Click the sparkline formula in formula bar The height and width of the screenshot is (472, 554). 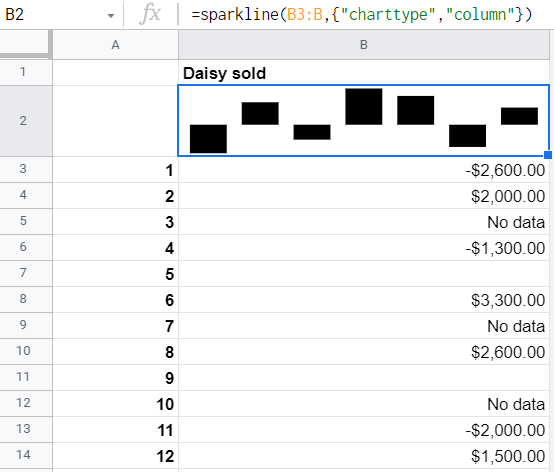pyautogui.click(x=361, y=15)
